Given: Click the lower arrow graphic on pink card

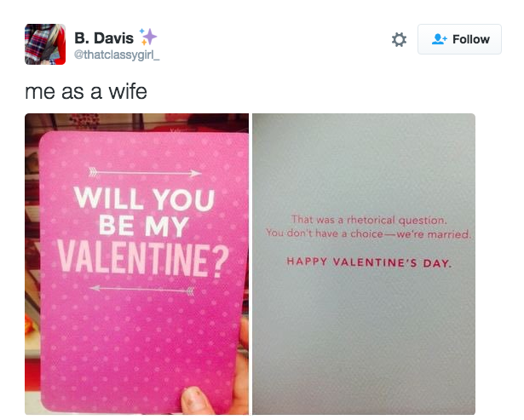Looking at the screenshot, I should tap(142, 290).
